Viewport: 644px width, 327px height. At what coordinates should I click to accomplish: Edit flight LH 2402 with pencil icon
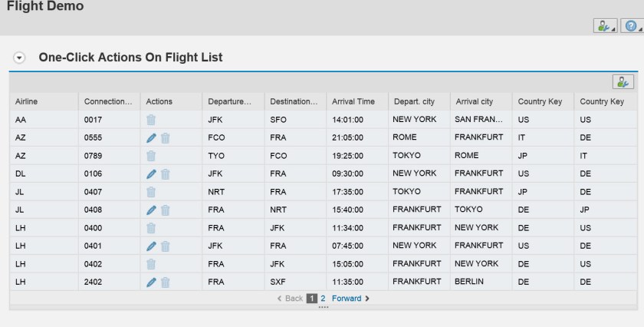point(152,282)
